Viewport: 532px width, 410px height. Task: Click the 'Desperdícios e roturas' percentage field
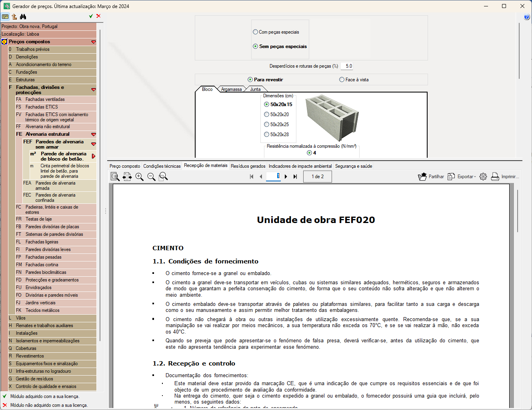click(347, 66)
